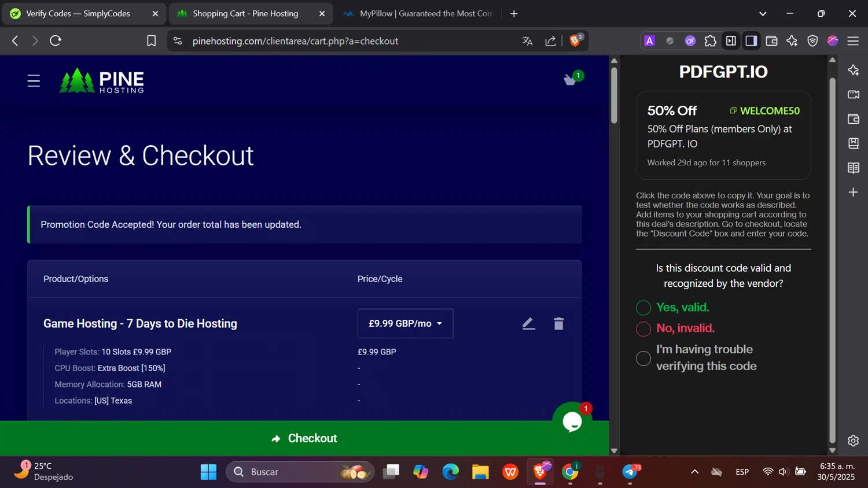
Task: Click the Windows taskbar search box
Action: tap(300, 472)
